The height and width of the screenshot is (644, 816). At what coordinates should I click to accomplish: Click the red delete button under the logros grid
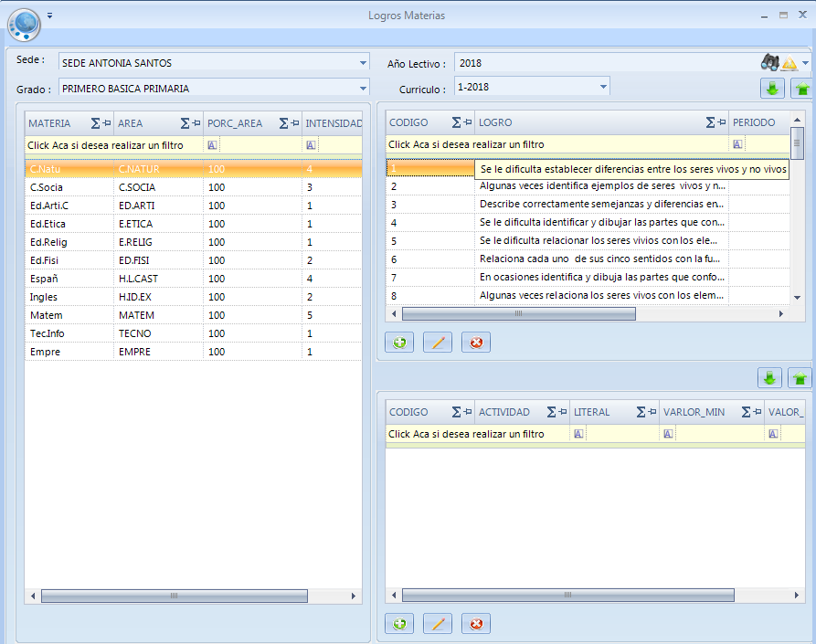click(475, 343)
